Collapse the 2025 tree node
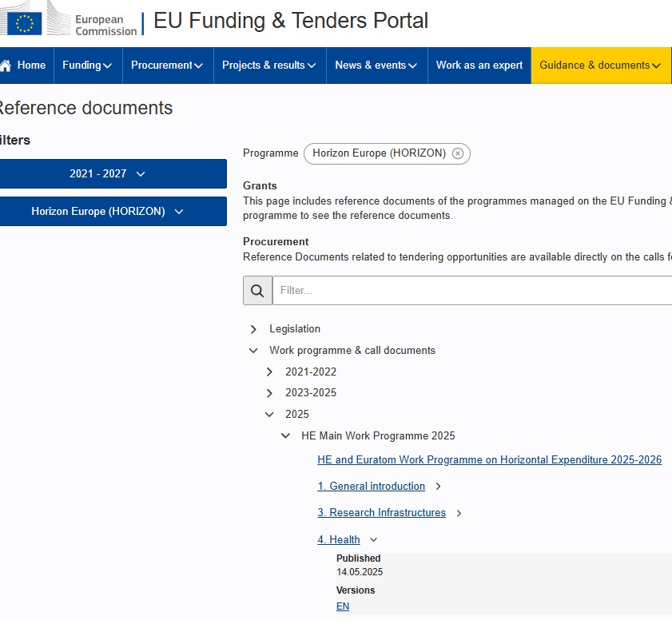Screen dimensions: 672x620 [269, 415]
